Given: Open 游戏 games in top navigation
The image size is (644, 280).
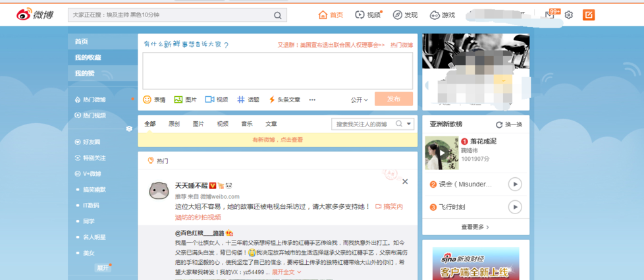Looking at the screenshot, I should tap(443, 14).
